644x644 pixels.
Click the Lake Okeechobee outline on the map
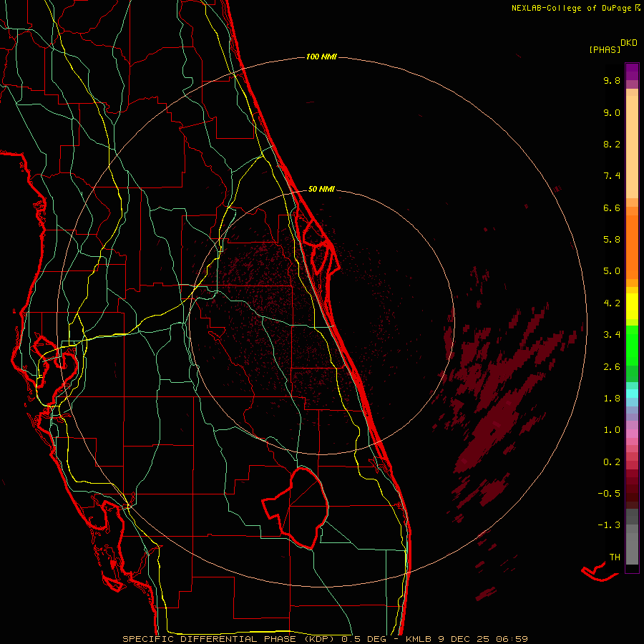(296, 508)
